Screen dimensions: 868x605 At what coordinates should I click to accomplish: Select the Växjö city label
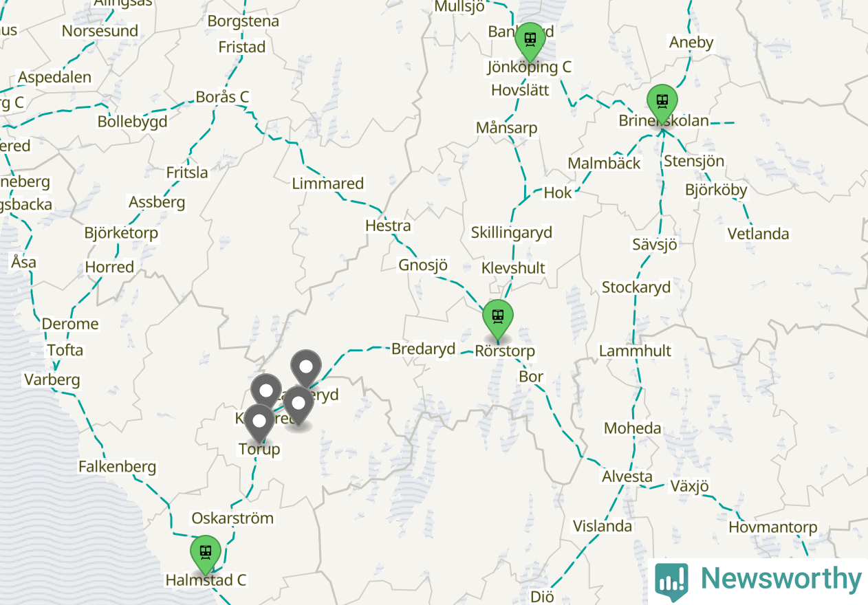tap(689, 486)
